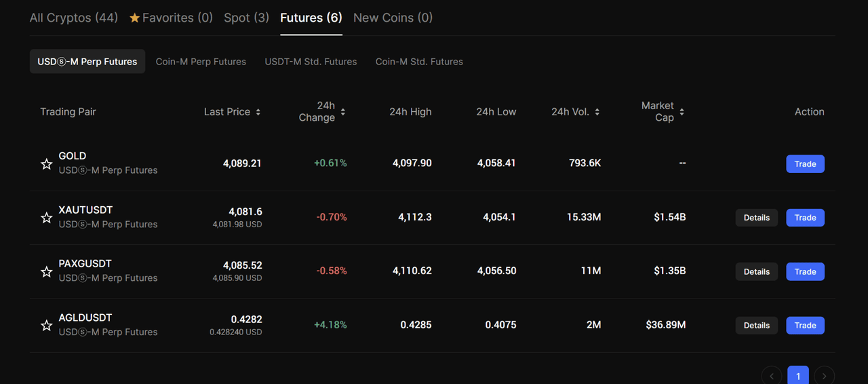
Task: Open All Cryptos tab
Action: (73, 18)
